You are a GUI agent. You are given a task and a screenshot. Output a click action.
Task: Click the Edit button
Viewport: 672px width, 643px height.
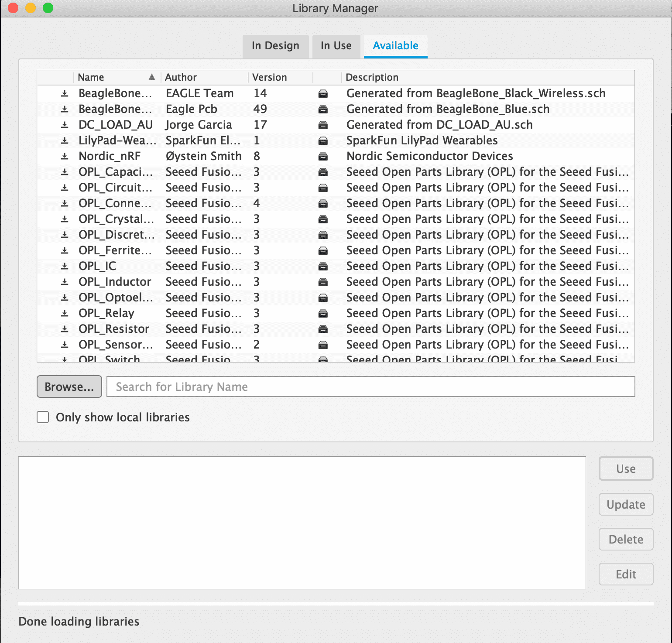pos(626,574)
